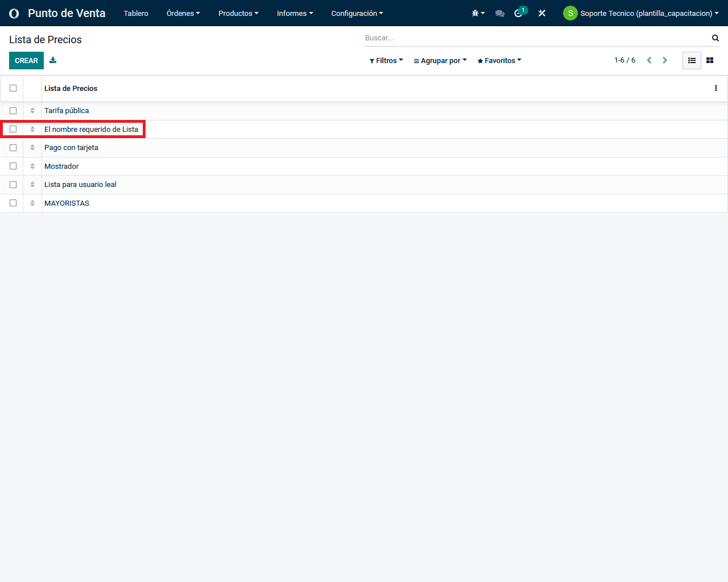Open the Productos menu

pyautogui.click(x=238, y=13)
